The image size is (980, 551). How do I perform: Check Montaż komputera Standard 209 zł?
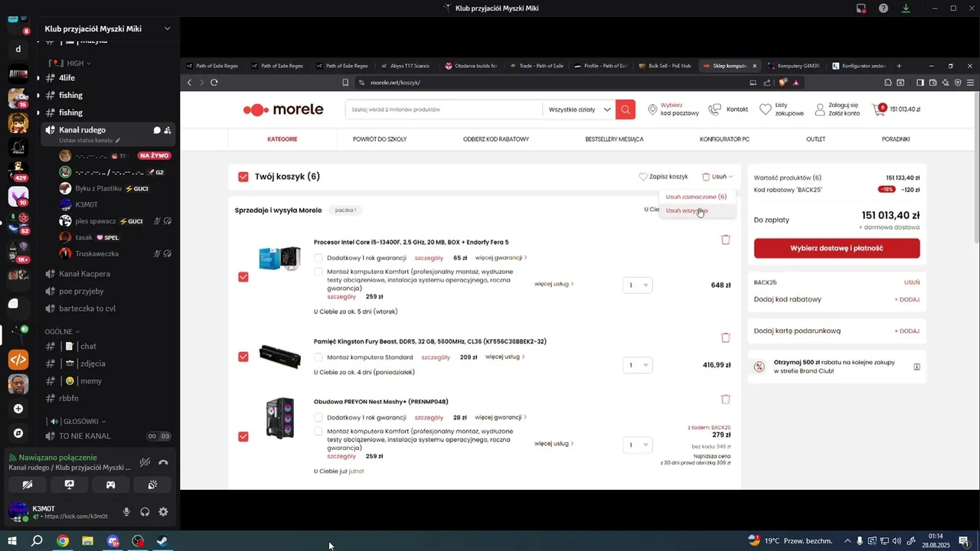[x=318, y=357]
